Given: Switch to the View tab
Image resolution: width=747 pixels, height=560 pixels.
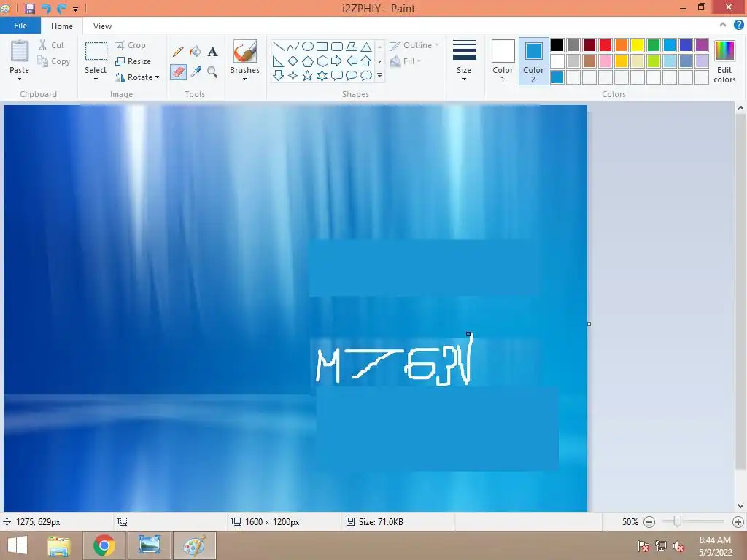Looking at the screenshot, I should click(102, 26).
